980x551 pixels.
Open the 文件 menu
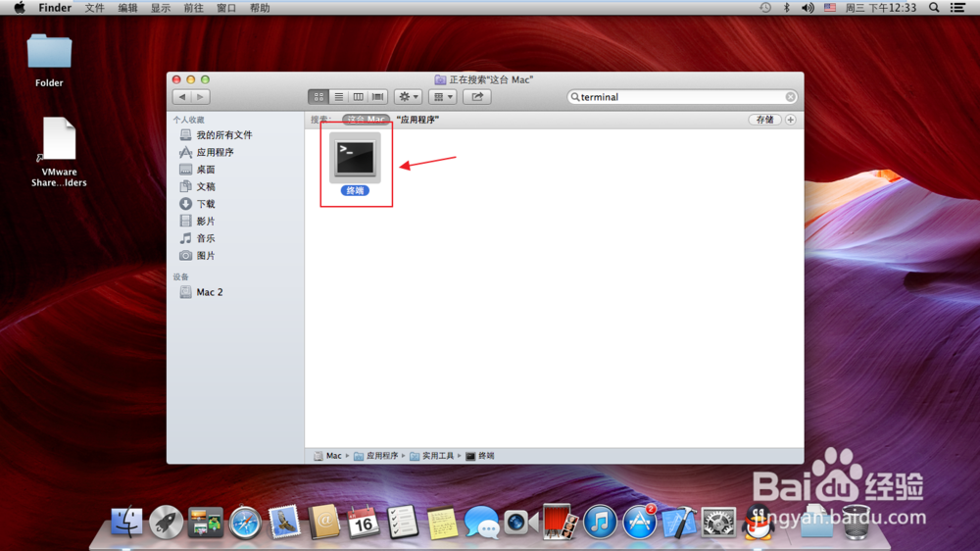(94, 8)
